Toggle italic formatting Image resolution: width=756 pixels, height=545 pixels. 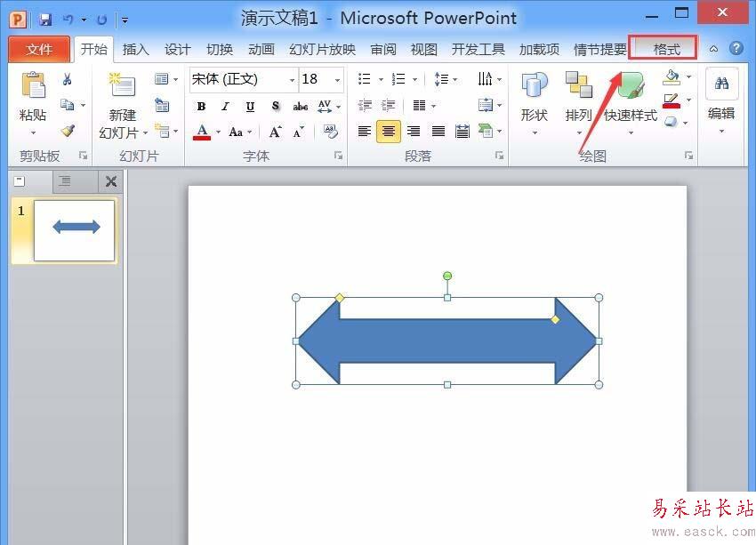225,107
